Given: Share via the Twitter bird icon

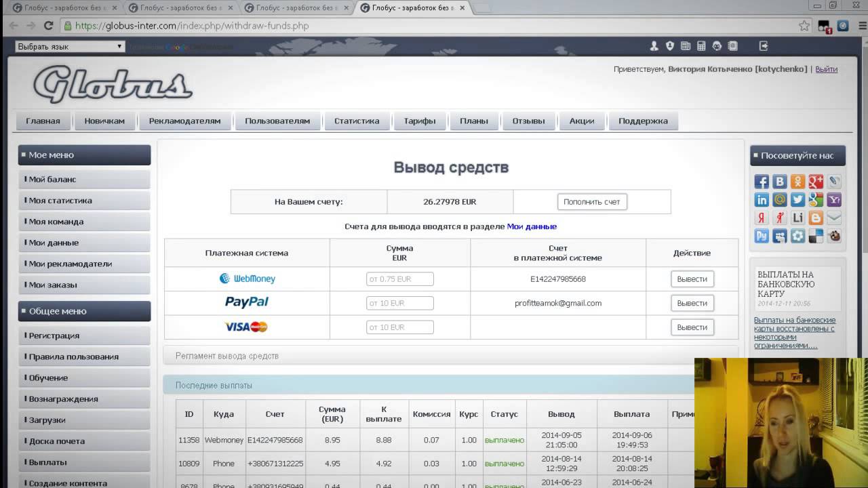Looking at the screenshot, I should 797,200.
